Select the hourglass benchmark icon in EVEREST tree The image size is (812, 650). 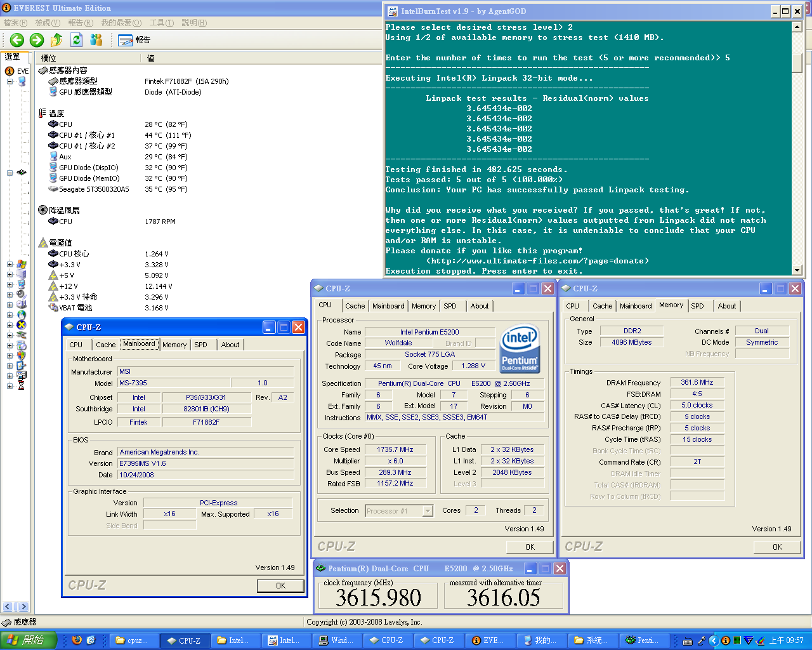22,386
